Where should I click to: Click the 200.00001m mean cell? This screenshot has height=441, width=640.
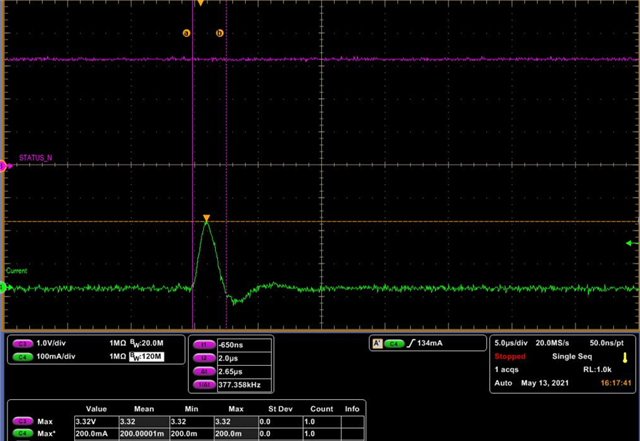pos(144,434)
